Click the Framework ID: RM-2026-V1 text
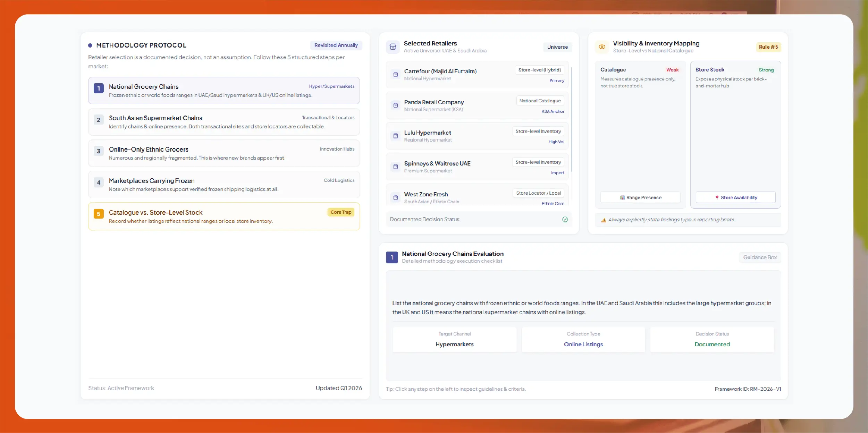Image resolution: width=868 pixels, height=433 pixels. pyautogui.click(x=748, y=389)
